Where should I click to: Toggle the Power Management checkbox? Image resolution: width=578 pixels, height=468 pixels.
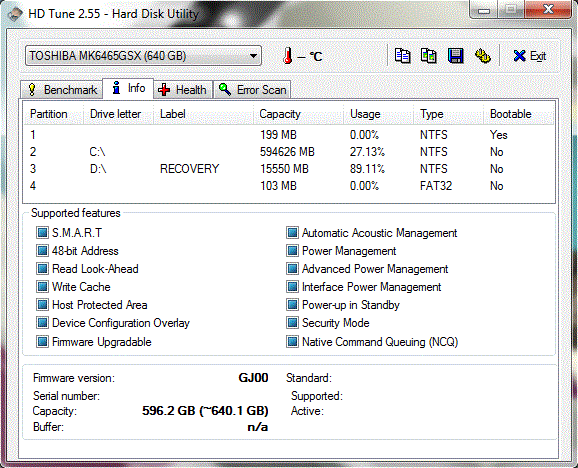tap(292, 251)
